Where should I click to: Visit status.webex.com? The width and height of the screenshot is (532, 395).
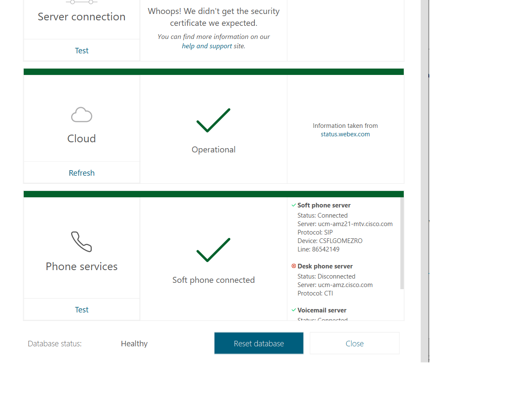click(x=345, y=134)
